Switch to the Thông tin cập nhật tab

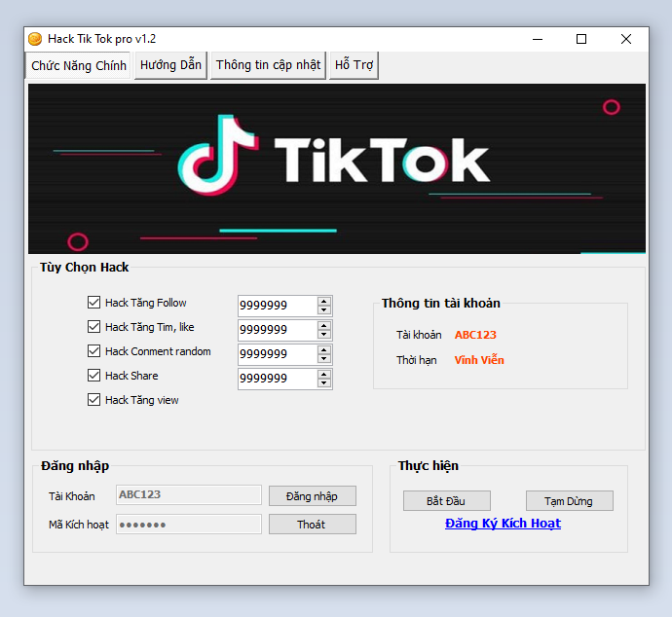coord(268,65)
